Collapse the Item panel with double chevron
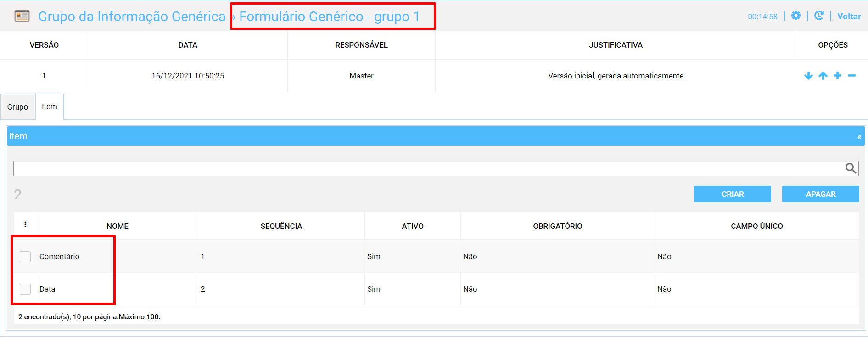This screenshot has height=338, width=868. click(859, 137)
